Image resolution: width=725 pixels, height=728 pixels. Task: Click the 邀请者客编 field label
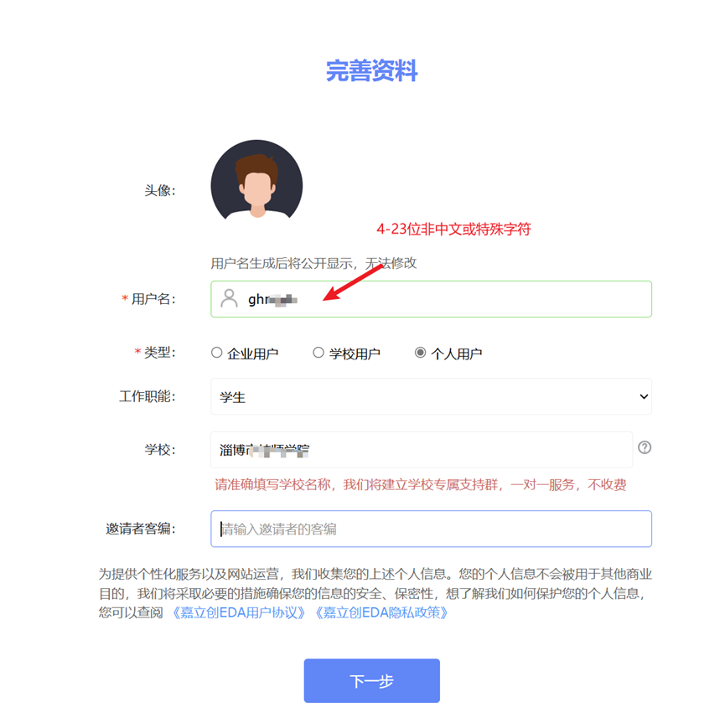(x=141, y=529)
